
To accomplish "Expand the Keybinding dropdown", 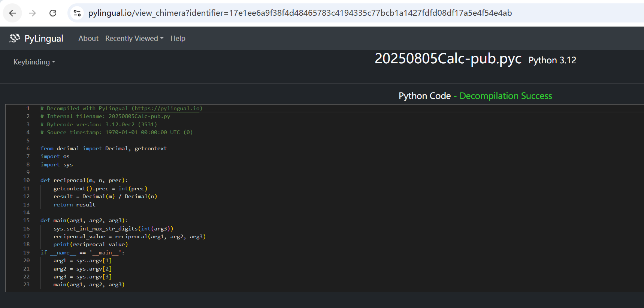I will pyautogui.click(x=34, y=62).
